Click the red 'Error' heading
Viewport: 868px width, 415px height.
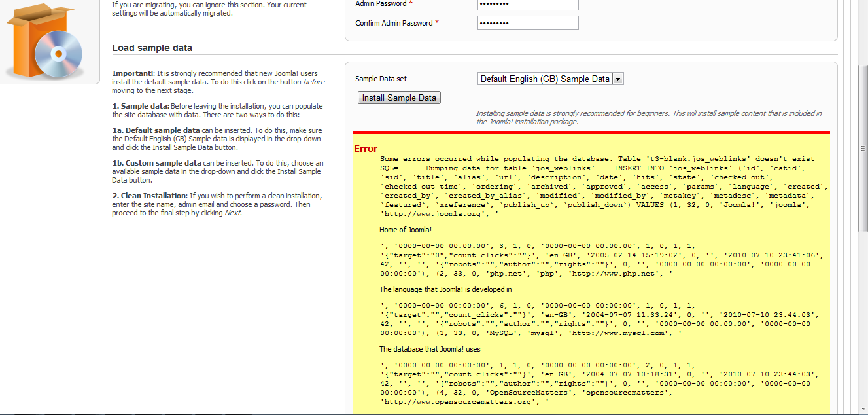366,149
